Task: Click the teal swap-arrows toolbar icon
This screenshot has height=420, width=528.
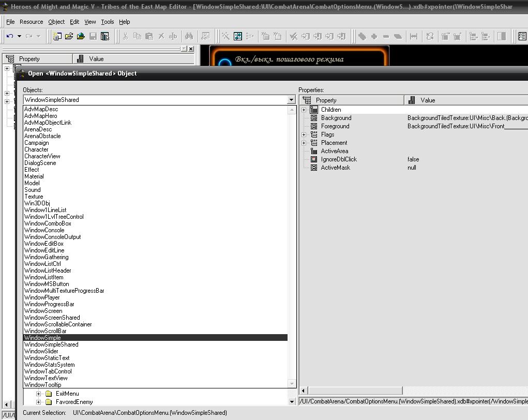Action: [x=238, y=36]
